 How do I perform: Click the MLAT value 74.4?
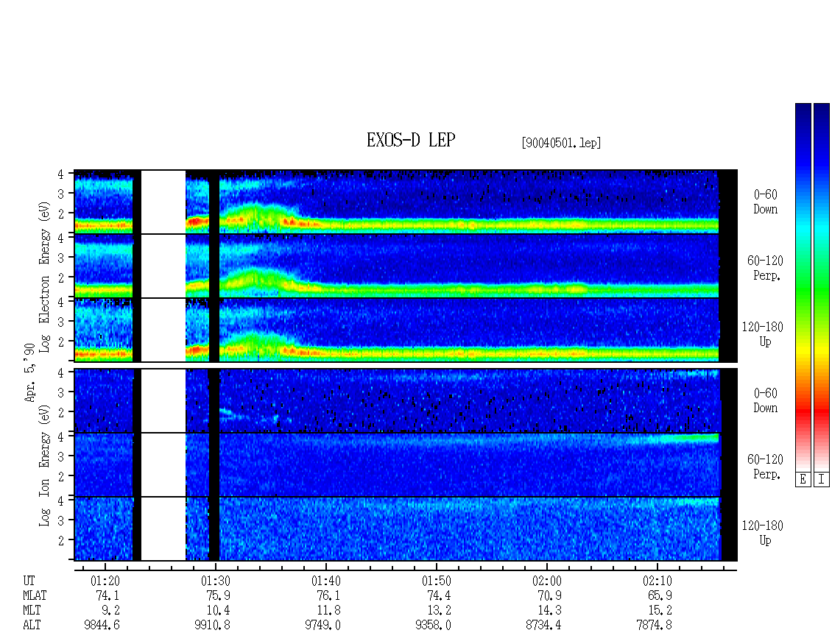[439, 595]
